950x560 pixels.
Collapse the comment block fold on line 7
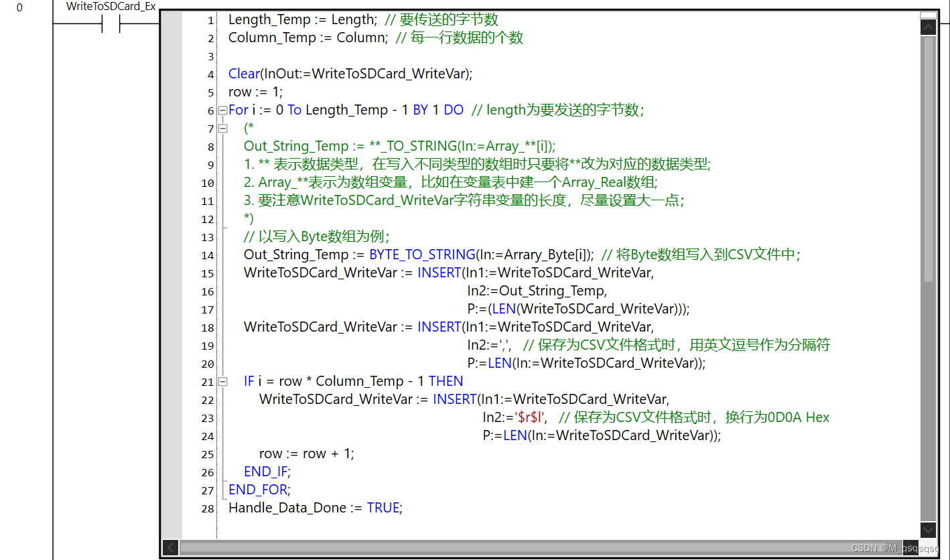tap(222, 129)
